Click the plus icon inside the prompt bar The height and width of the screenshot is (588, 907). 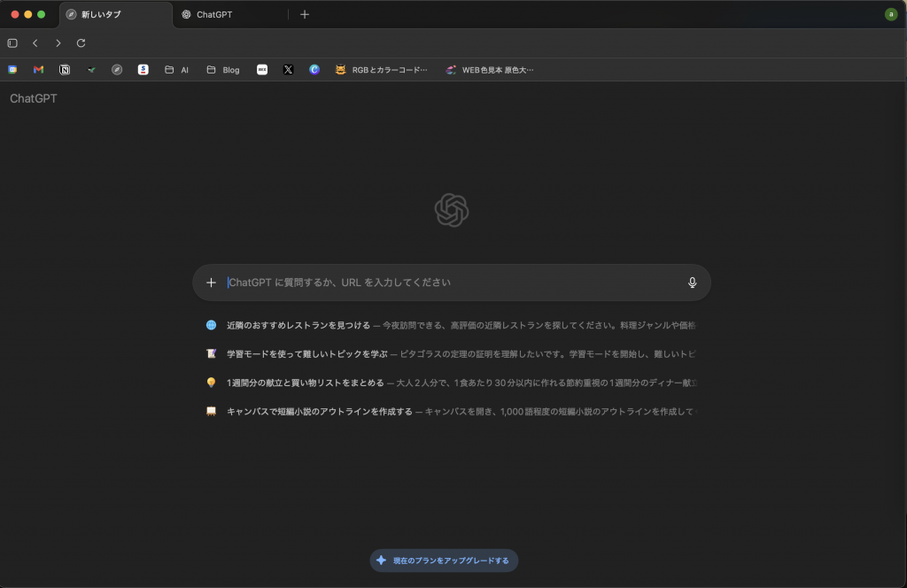click(211, 282)
